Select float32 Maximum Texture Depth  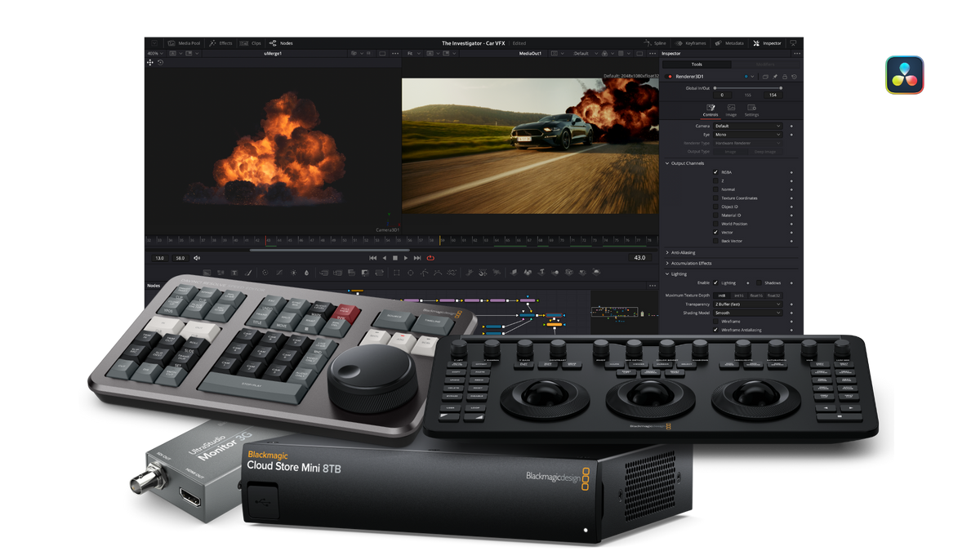tap(773, 295)
